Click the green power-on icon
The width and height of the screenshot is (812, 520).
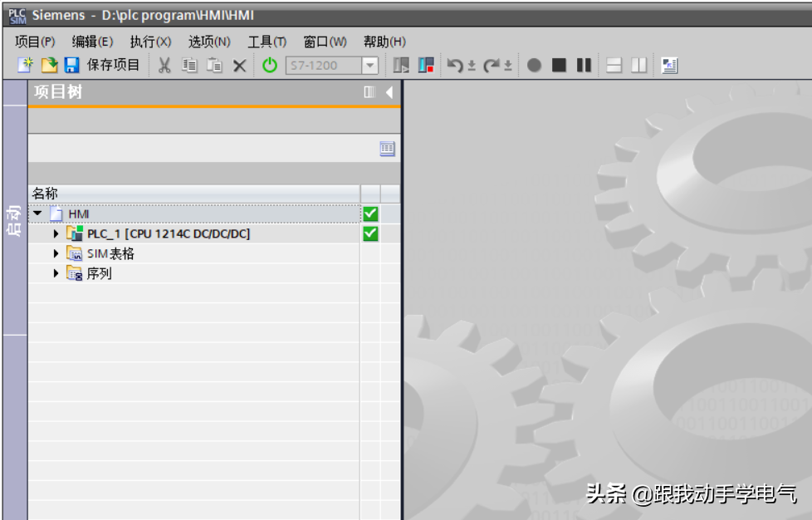coord(270,65)
